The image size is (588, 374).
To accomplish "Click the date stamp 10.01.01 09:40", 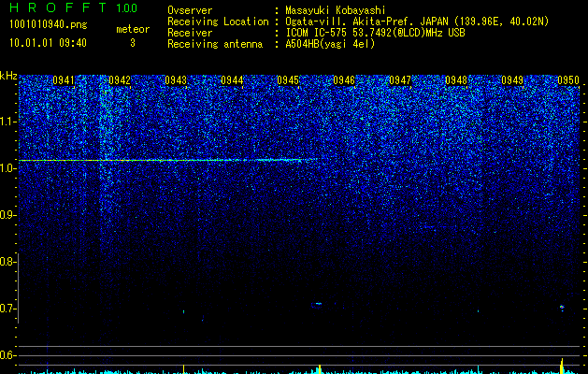I will coord(48,43).
